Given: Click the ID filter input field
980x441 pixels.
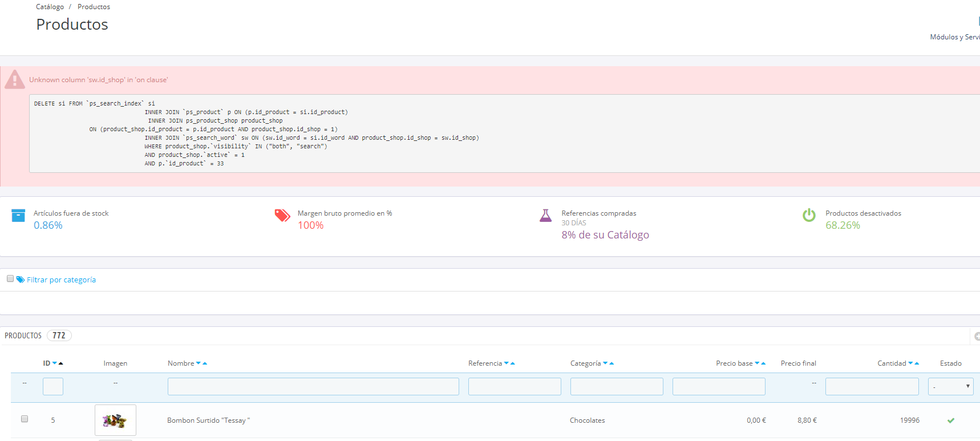Looking at the screenshot, I should click(x=53, y=386).
